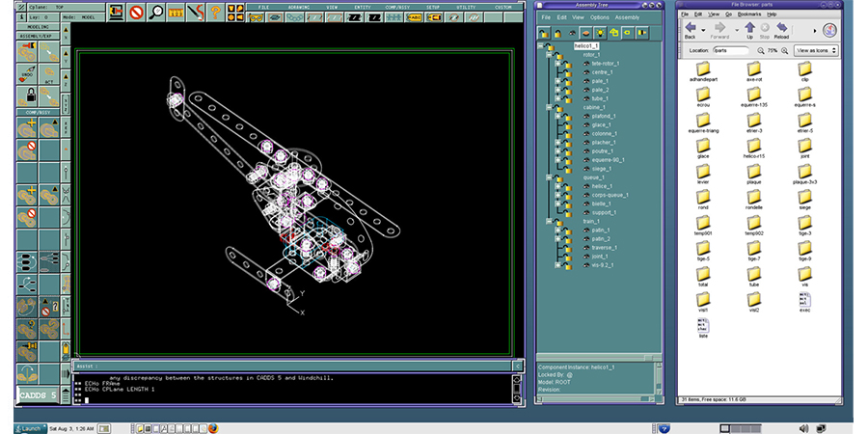Screen dimensions: 868x434
Task: Click the lightbulb icon in Assembly Tree toolbar
Action: 599,32
